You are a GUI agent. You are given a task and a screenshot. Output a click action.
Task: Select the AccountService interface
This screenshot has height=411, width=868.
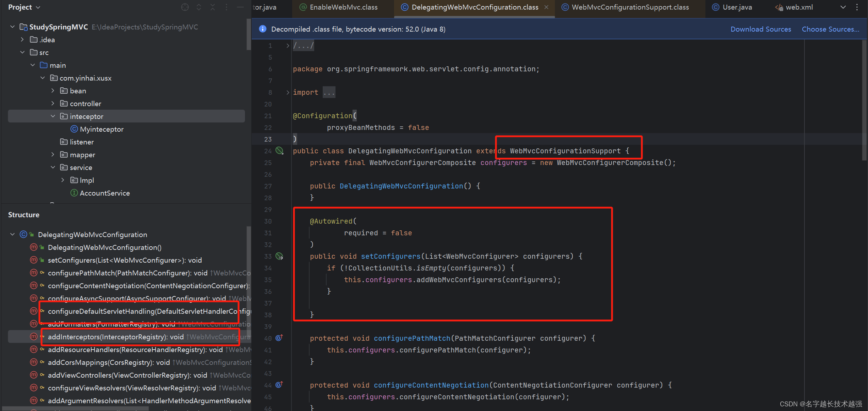pyautogui.click(x=105, y=193)
